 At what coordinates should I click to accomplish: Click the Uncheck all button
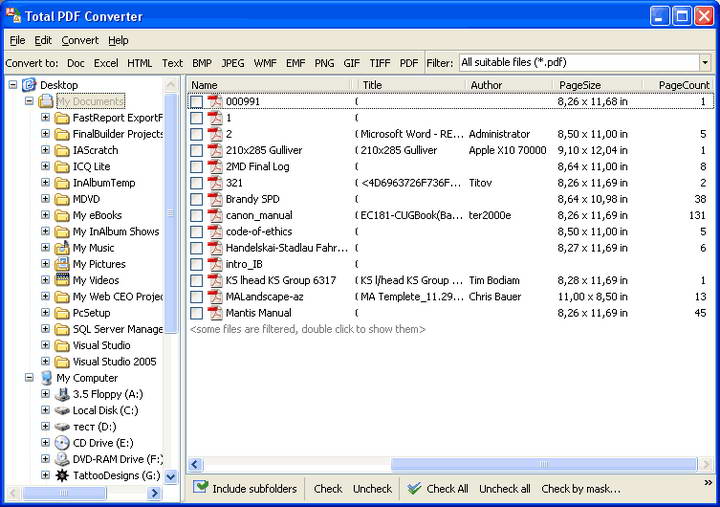[x=505, y=489]
